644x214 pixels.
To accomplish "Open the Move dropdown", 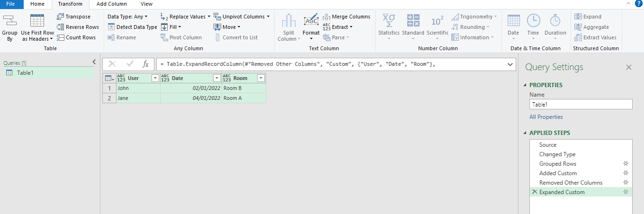I will 227,27.
